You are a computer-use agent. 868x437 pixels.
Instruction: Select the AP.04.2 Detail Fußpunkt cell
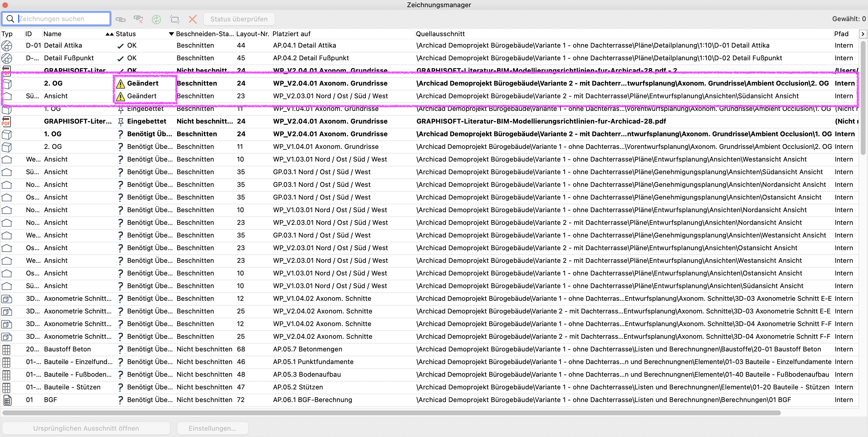pos(311,58)
